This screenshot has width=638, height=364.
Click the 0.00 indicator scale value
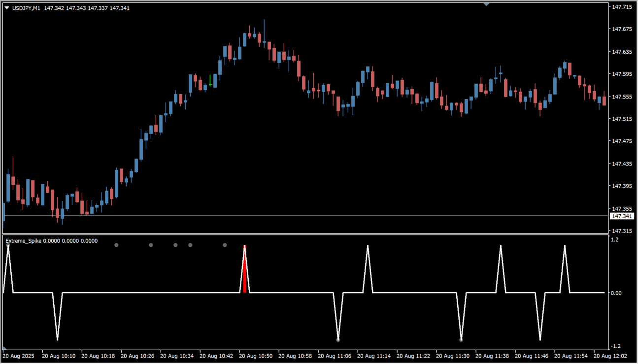tap(616, 293)
